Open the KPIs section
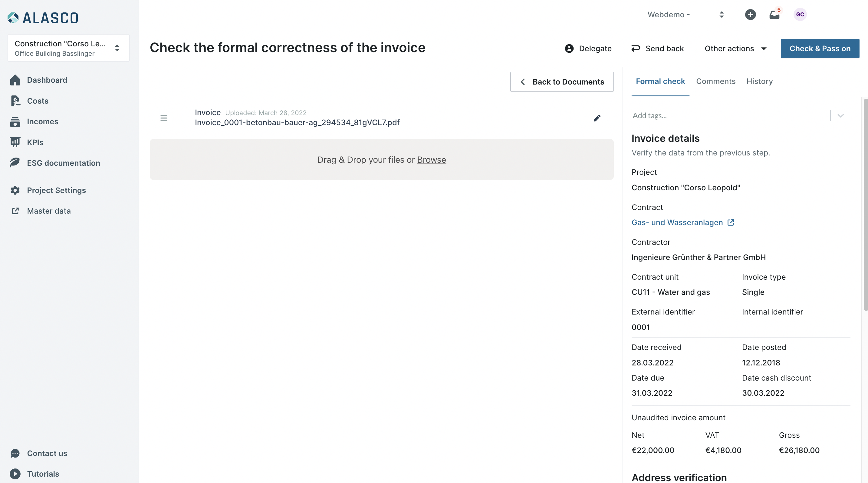The width and height of the screenshot is (868, 483). click(35, 142)
